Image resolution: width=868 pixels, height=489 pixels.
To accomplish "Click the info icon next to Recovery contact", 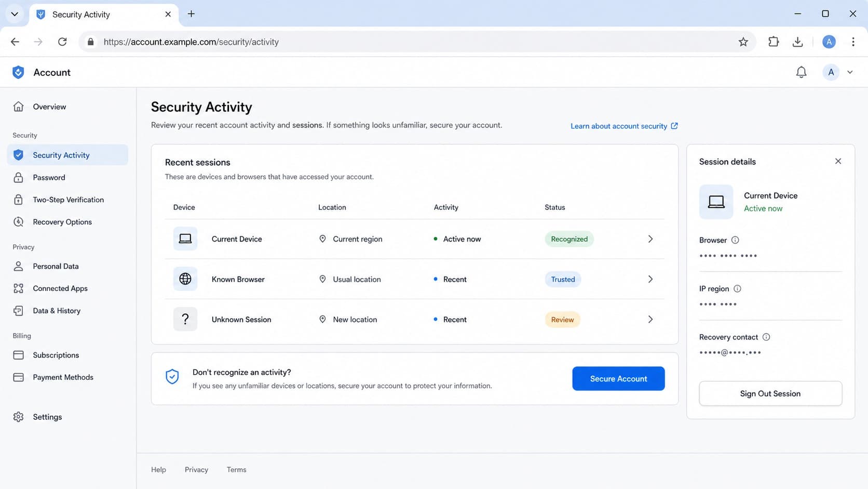I will (766, 337).
